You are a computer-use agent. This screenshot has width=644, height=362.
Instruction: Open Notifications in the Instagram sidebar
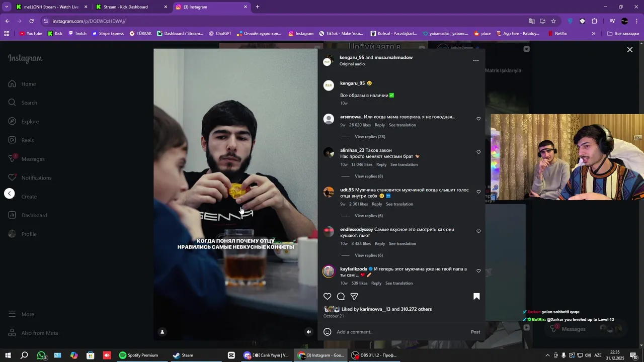[30, 177]
